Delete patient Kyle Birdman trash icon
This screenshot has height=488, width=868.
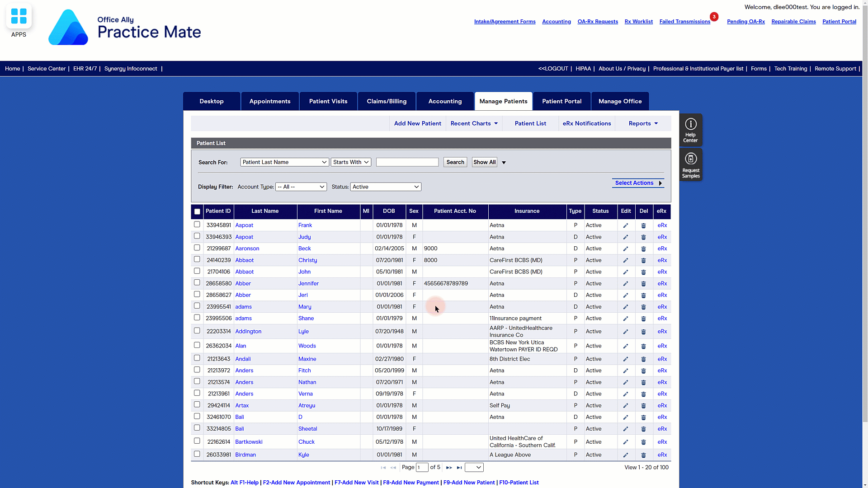click(643, 455)
